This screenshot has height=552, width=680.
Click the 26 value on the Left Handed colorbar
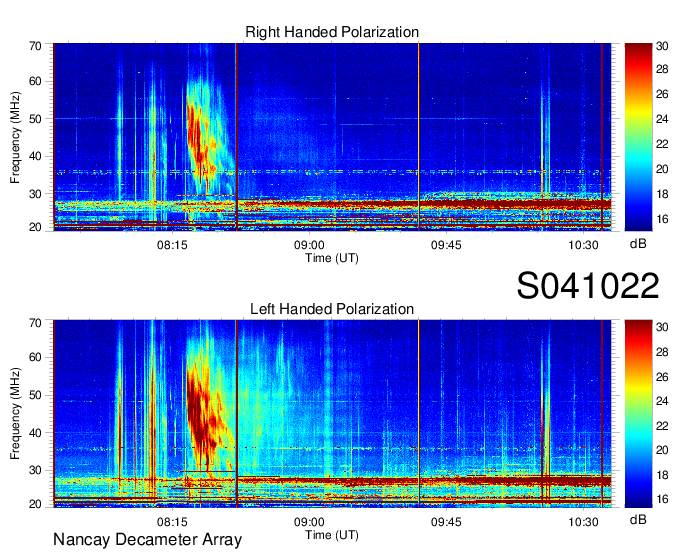tap(662, 377)
